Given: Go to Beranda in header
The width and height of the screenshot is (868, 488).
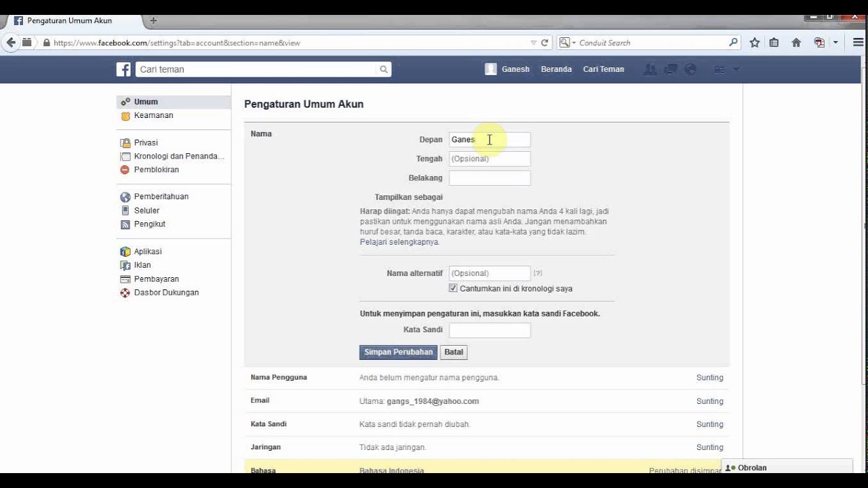Looking at the screenshot, I should [x=556, y=69].
